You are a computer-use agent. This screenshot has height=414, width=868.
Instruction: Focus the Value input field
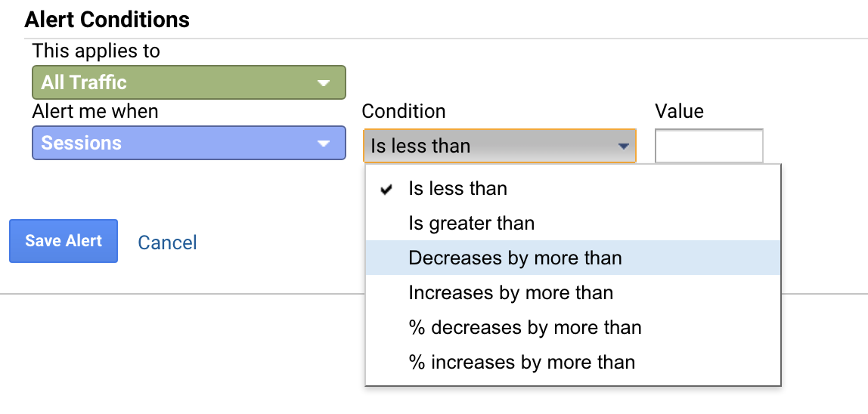click(708, 146)
